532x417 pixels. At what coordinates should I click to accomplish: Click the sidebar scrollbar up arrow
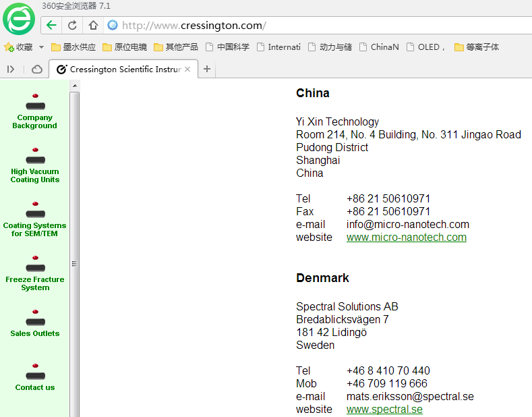tap(75, 86)
